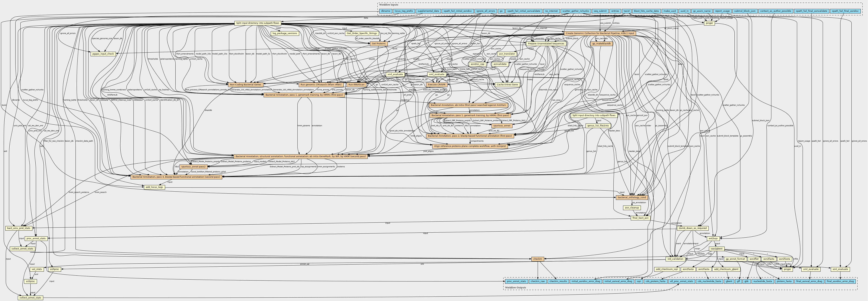
Task: Click the asn_cleanup step node
Action: 632,208
